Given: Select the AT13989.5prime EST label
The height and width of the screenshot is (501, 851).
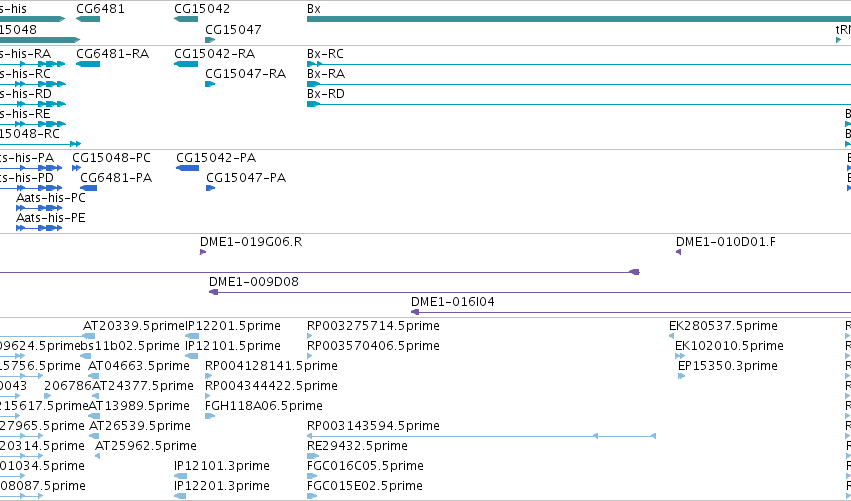Looking at the screenshot, I should [x=139, y=405].
